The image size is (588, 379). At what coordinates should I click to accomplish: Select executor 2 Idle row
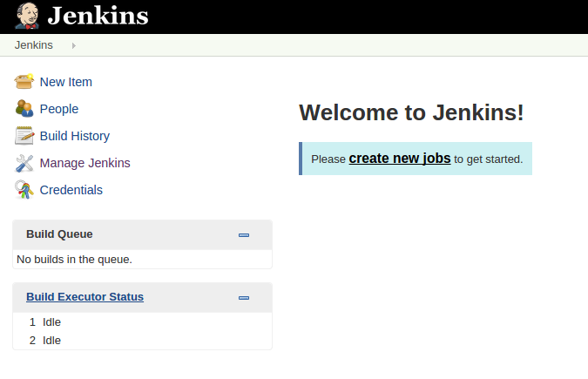[143, 341]
